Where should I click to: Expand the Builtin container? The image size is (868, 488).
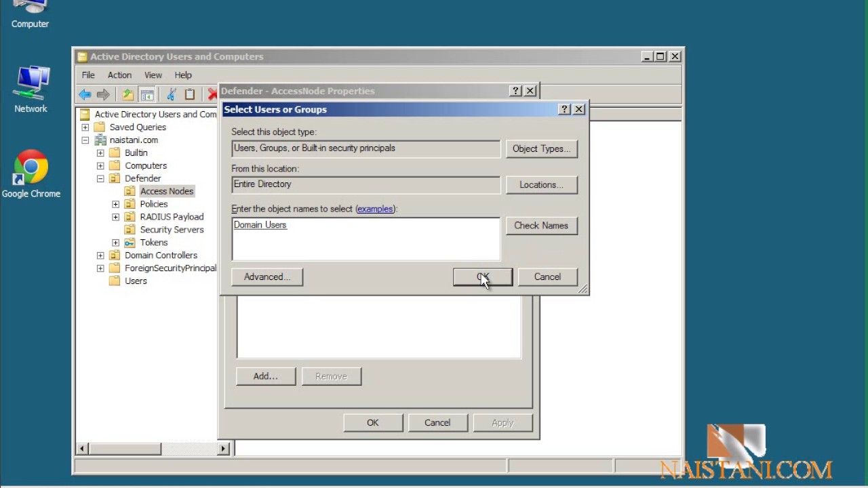pos(100,153)
